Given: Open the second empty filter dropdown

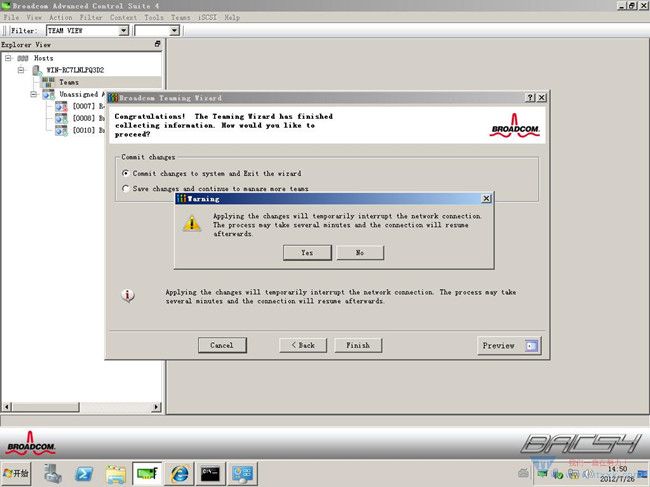Looking at the screenshot, I should click(x=175, y=31).
